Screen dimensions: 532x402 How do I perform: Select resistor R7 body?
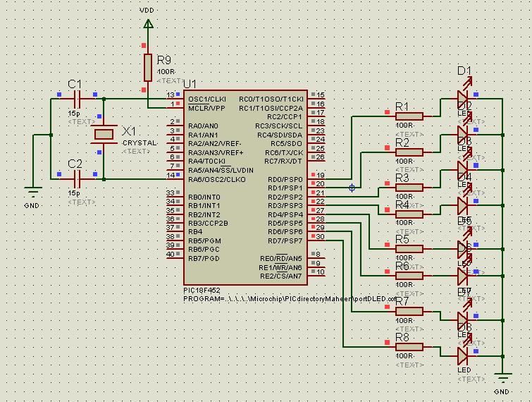pyautogui.click(x=409, y=311)
